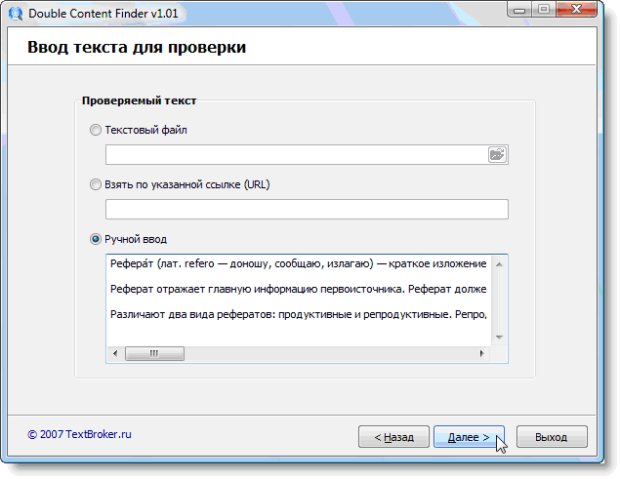Click the vertical scrollbar down arrow
620x479 pixels.
[x=499, y=337]
